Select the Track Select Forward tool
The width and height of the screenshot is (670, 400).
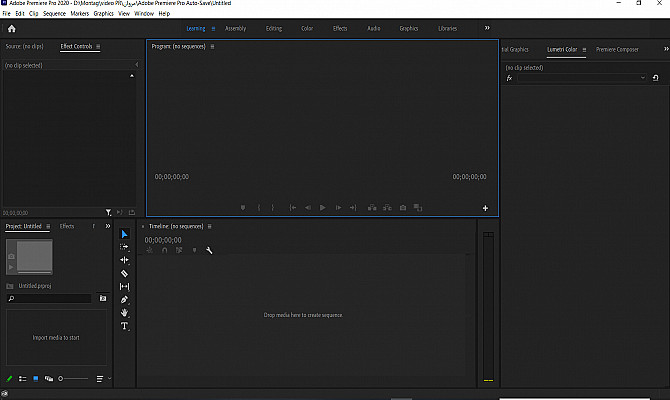pos(124,247)
